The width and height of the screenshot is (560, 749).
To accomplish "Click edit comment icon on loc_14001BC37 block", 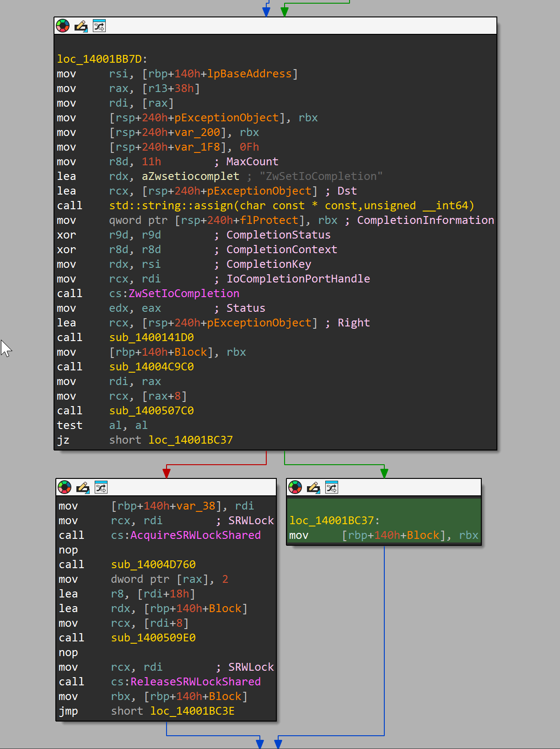I will pyautogui.click(x=313, y=488).
